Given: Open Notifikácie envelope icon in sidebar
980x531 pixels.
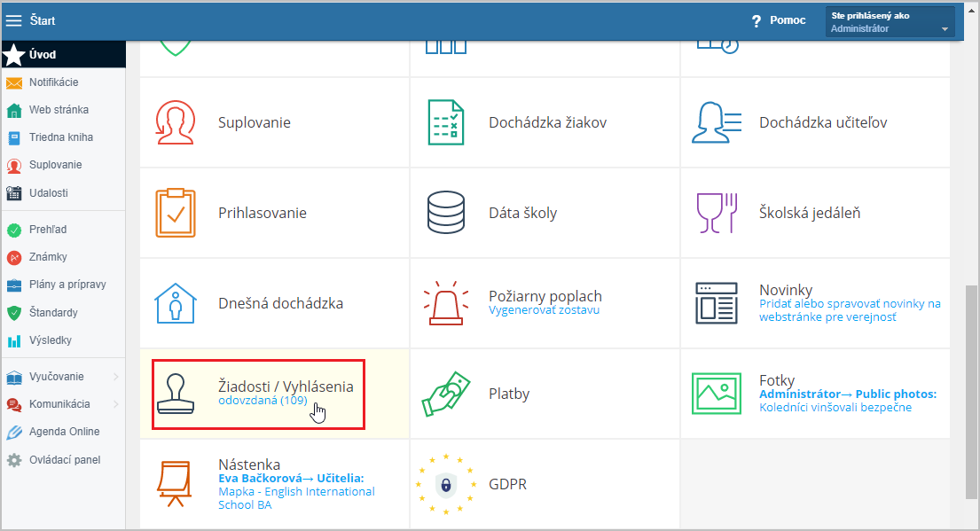Looking at the screenshot, I should coord(14,82).
